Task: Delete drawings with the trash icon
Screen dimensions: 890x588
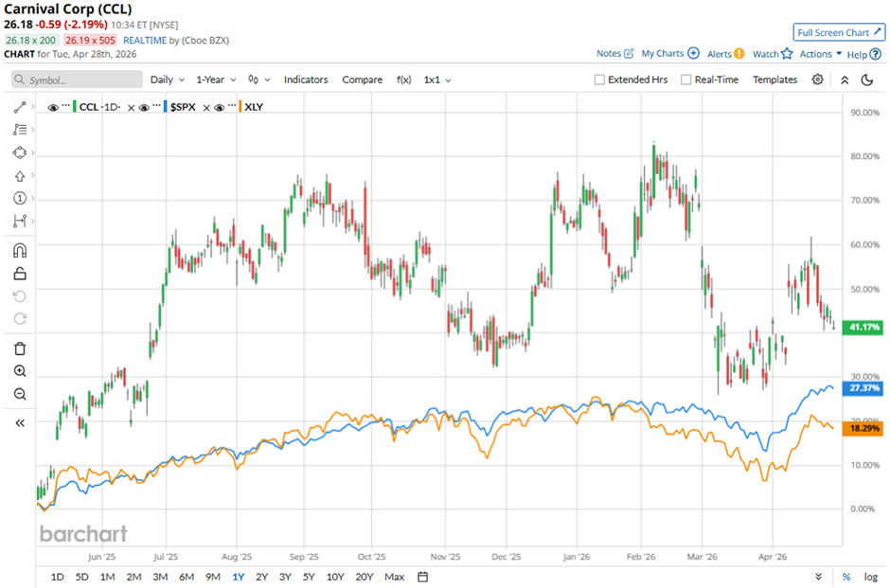Action: (x=20, y=348)
